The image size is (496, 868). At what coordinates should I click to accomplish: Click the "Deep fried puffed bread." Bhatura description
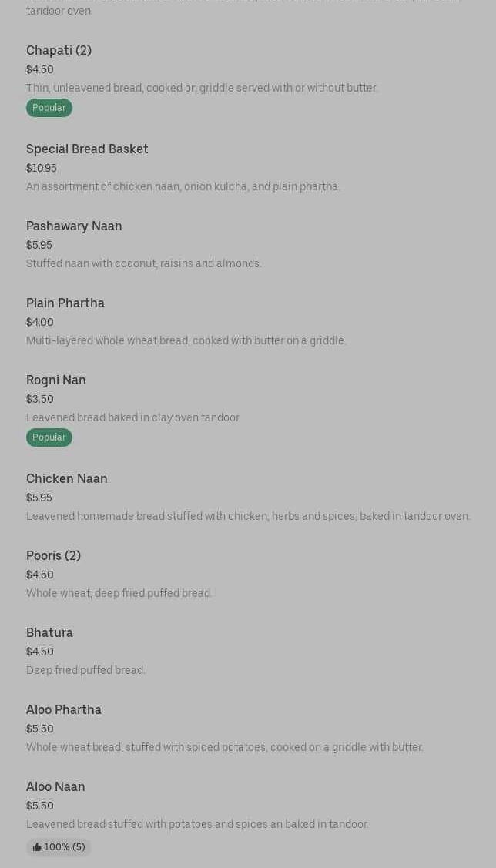[85, 671]
